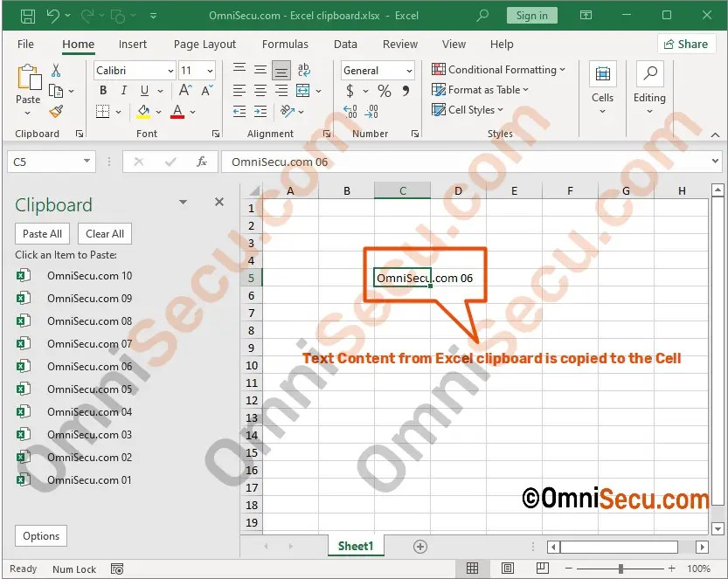728x579 pixels.
Task: Click the Paste clipboard icon
Action: click(x=28, y=78)
